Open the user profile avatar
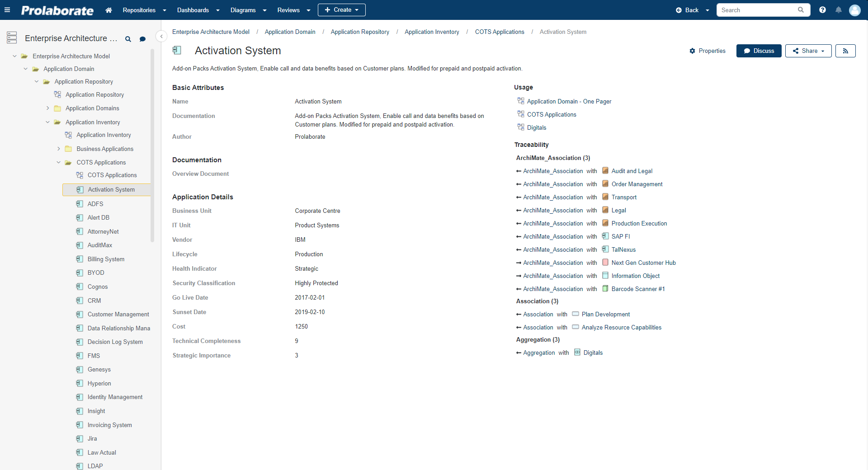 [x=855, y=10]
